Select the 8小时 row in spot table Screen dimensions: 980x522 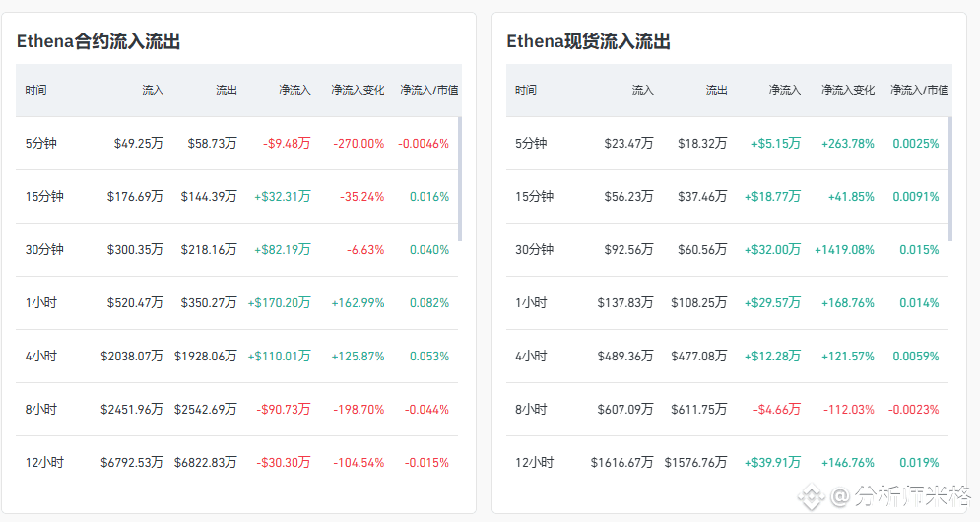pos(727,409)
